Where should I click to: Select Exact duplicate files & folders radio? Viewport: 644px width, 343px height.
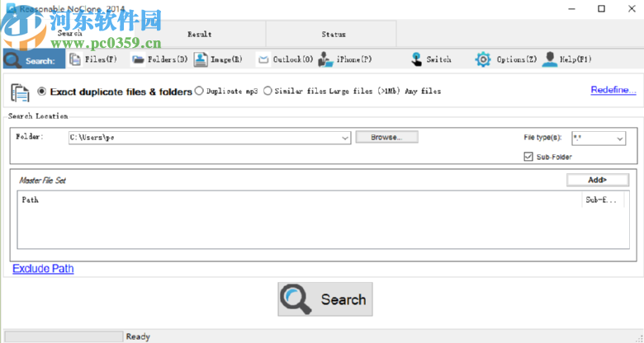(x=41, y=92)
